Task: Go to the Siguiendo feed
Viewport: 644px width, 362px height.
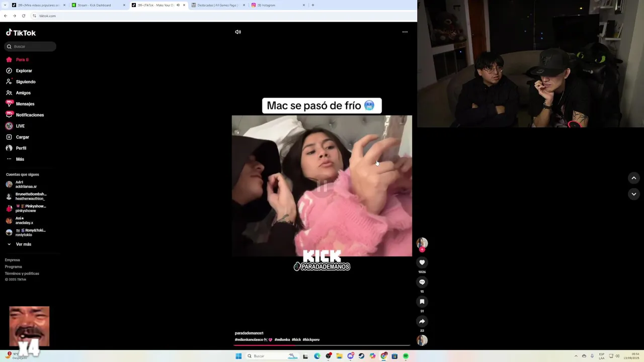Action: 21,82
